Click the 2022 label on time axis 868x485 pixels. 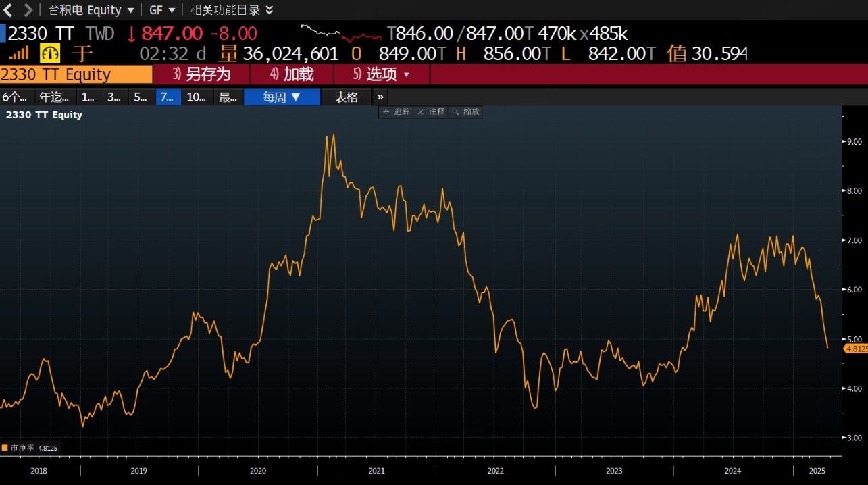496,471
